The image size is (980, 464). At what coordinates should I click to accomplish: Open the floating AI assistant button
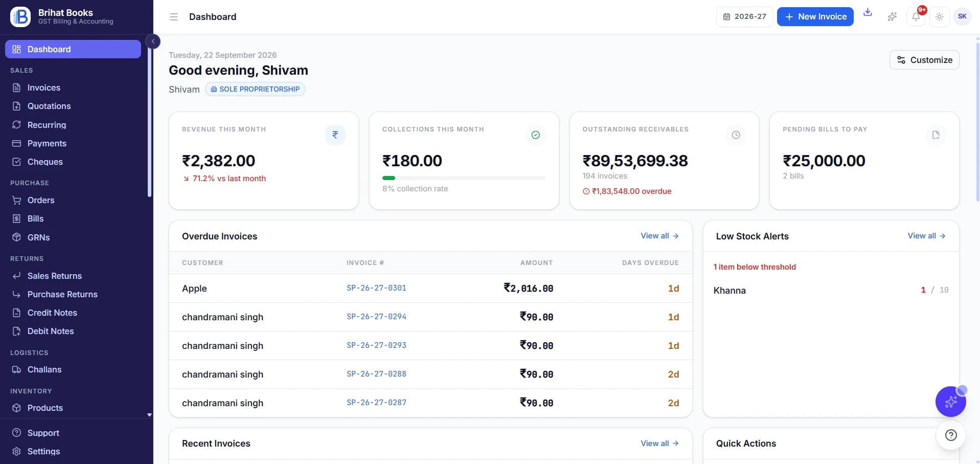951,402
